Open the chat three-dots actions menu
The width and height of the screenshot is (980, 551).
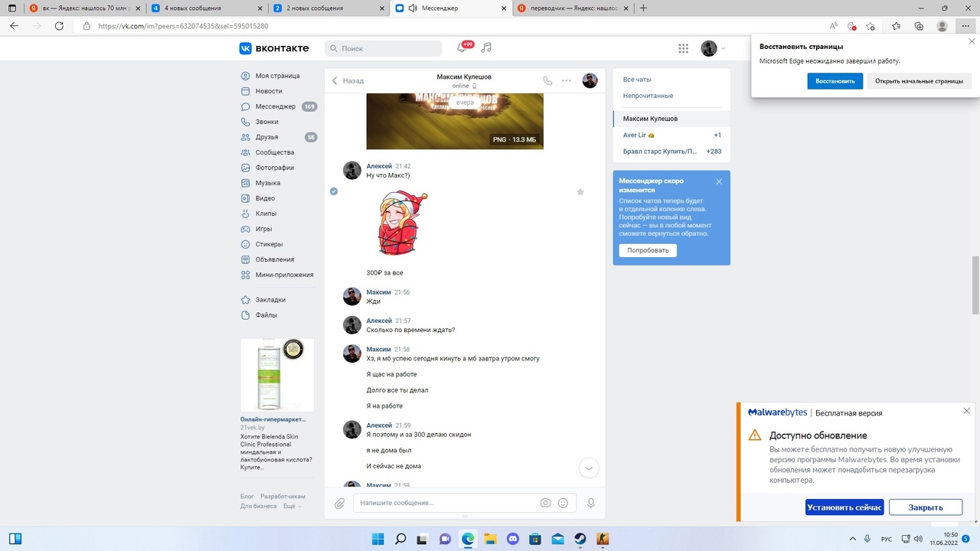click(x=567, y=80)
